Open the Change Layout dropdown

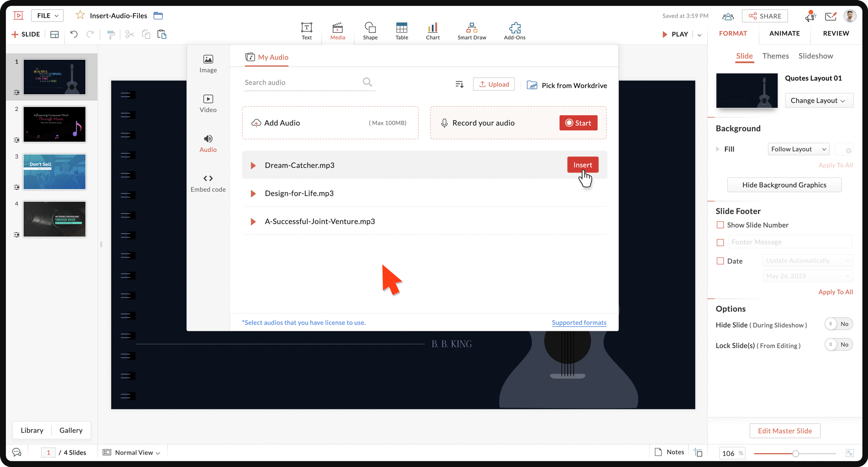(x=819, y=100)
